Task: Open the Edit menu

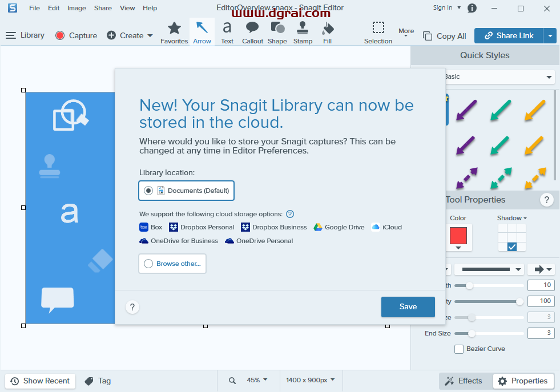Action: click(x=54, y=8)
